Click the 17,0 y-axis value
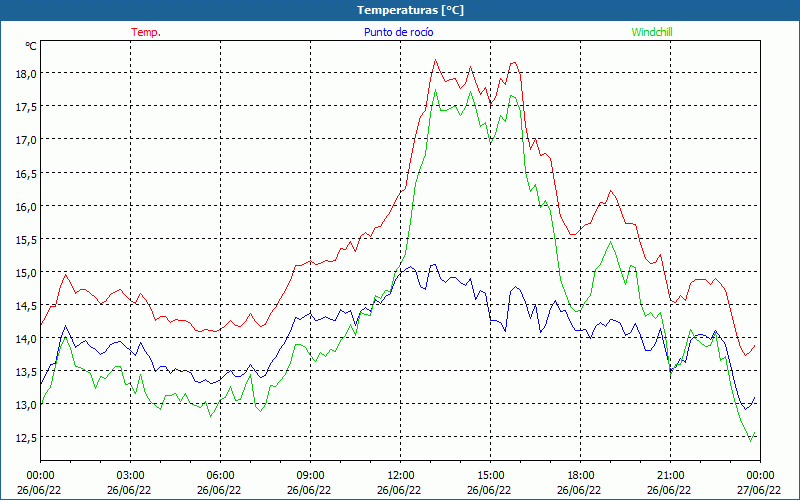 pos(27,140)
